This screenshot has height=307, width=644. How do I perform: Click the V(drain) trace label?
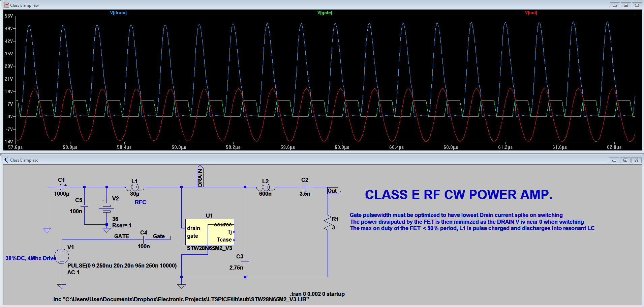[118, 12]
